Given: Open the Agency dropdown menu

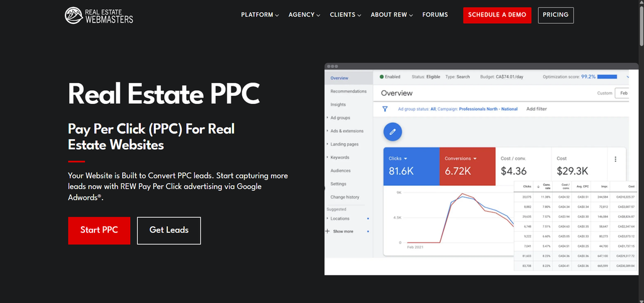Looking at the screenshot, I should click(304, 14).
